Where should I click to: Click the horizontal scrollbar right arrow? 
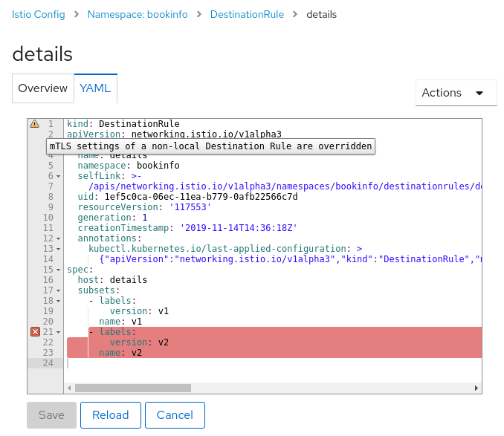[476, 388]
